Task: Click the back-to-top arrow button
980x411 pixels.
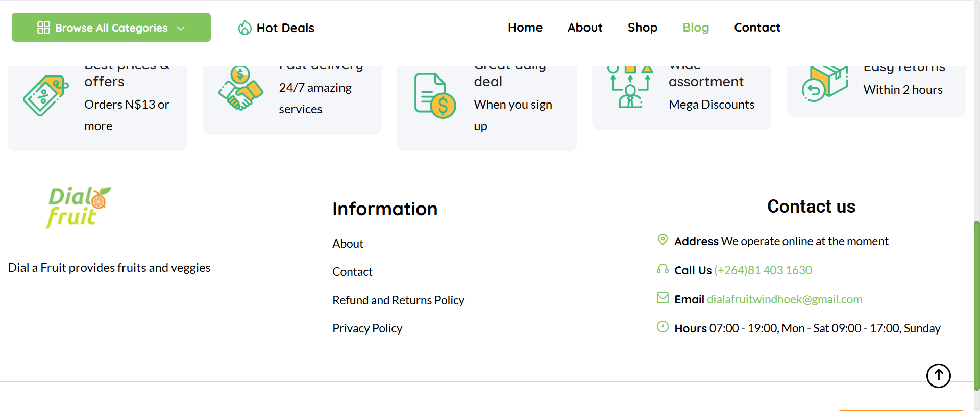Action: [x=938, y=376]
